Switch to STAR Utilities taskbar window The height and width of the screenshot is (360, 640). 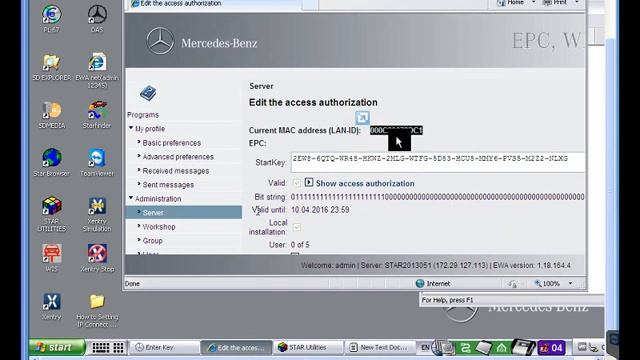click(x=308, y=347)
